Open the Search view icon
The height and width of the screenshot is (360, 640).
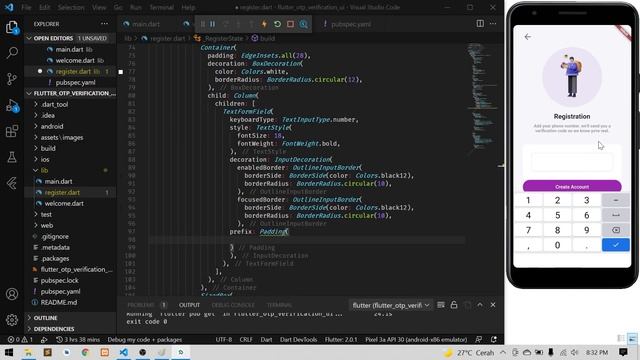pyautogui.click(x=12, y=53)
